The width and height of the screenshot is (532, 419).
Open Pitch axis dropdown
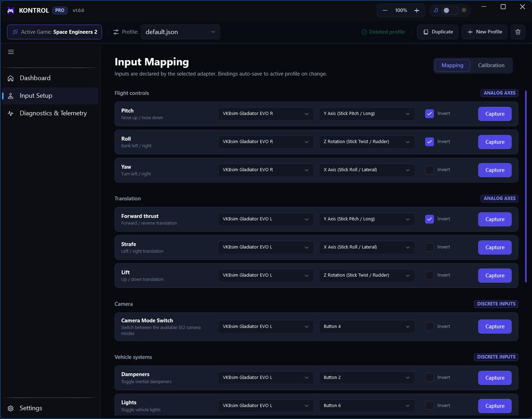click(x=367, y=113)
